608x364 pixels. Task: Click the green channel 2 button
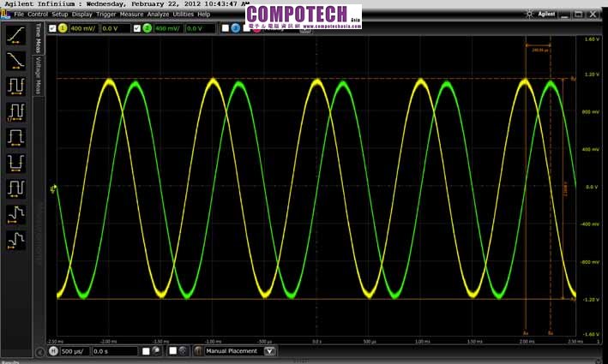click(x=147, y=28)
